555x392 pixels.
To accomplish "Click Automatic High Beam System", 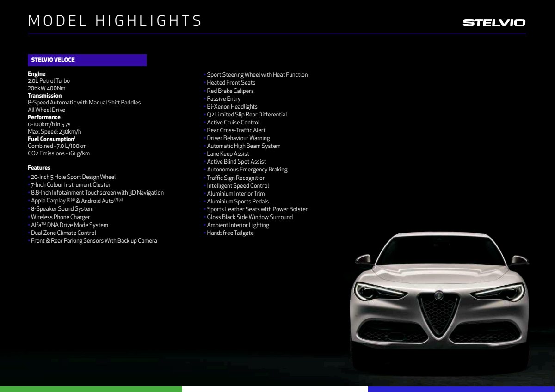I will (244, 146).
